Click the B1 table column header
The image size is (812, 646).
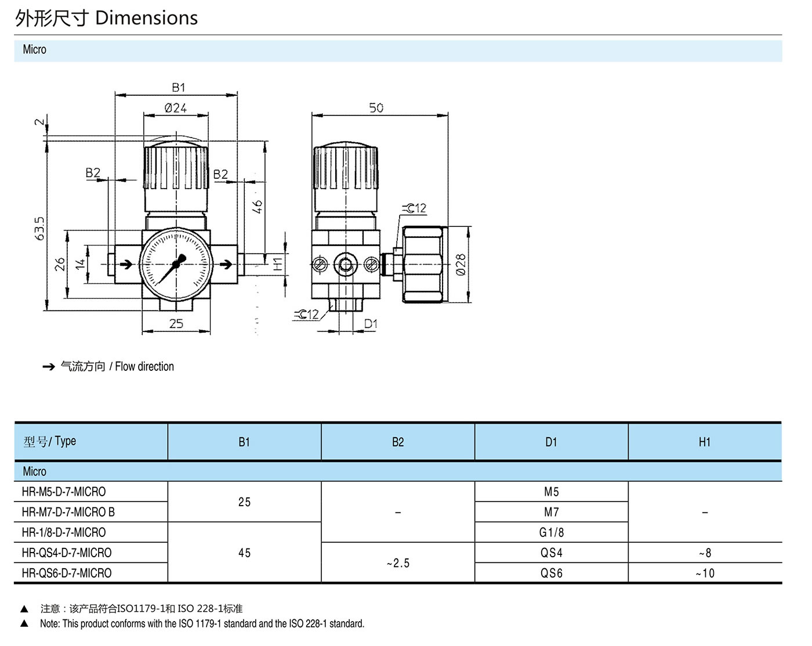click(244, 442)
